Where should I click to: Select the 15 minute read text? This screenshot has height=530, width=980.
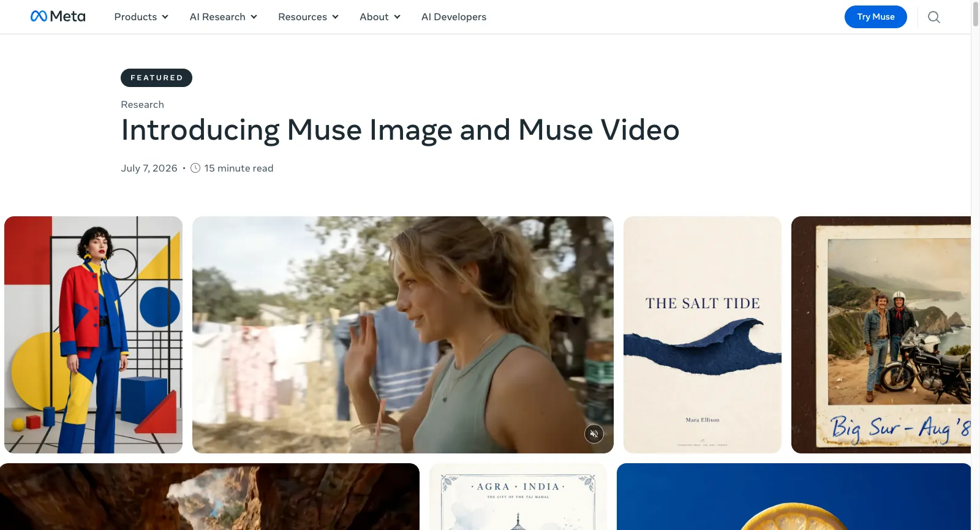239,168
